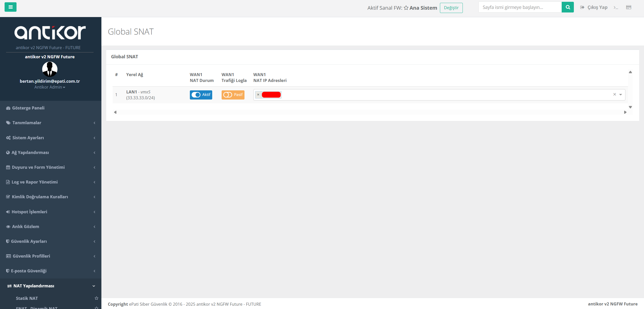Click the hamburger menu toggle icon
This screenshot has height=309, width=644.
tap(10, 7)
